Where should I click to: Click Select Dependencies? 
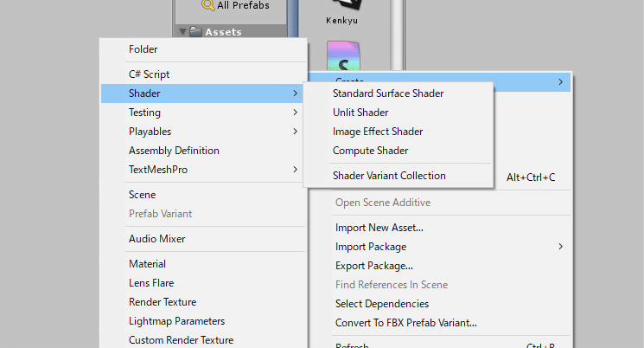(x=381, y=304)
